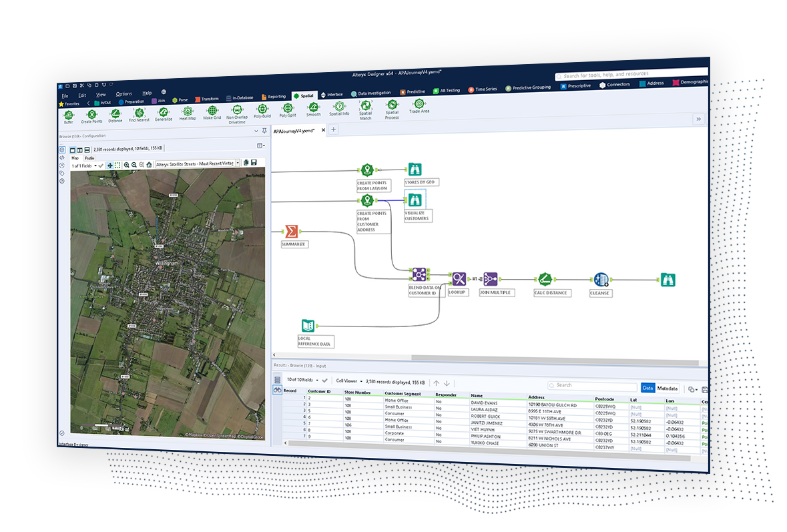This screenshot has height=532, width=787.
Task: Copy the map with clipboard icon
Action: click(246, 162)
